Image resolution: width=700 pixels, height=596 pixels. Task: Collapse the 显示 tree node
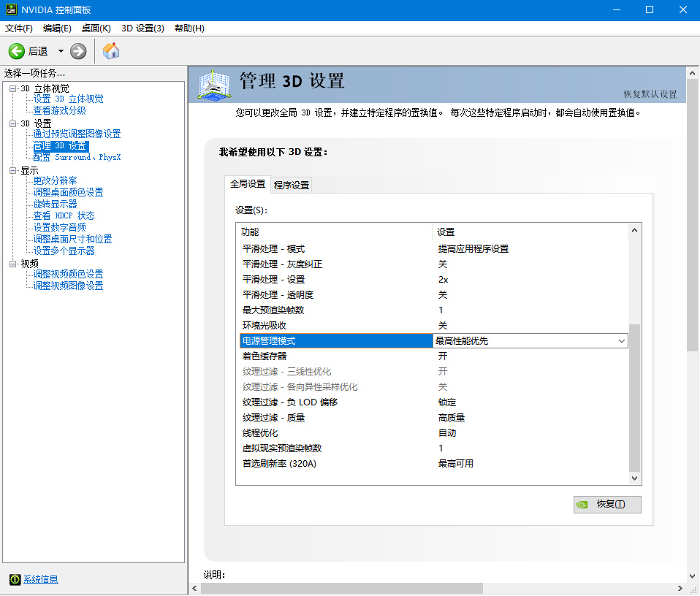12,170
